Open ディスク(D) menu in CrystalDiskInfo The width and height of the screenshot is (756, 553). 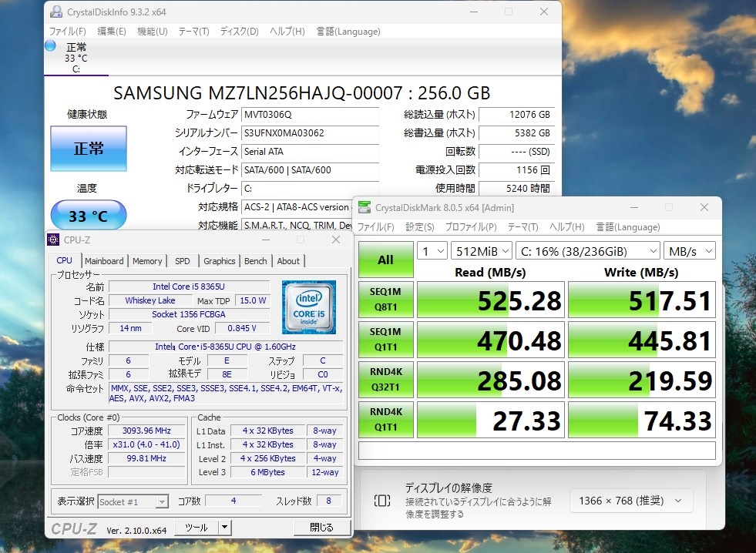[240, 32]
